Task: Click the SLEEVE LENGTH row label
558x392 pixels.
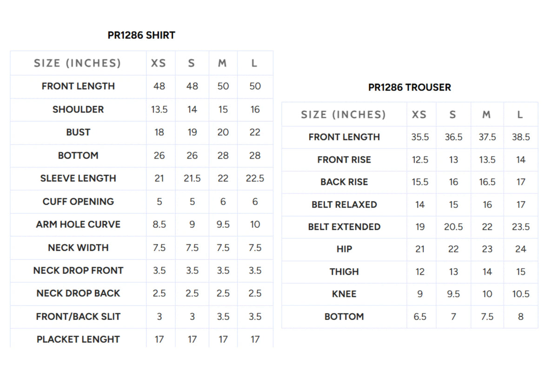Action: (78, 178)
